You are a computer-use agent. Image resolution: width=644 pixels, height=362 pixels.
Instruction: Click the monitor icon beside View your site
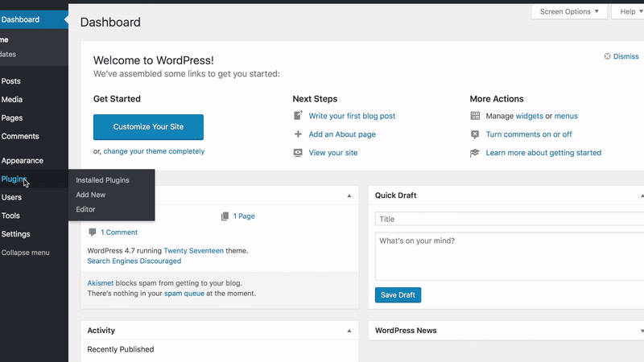point(298,153)
